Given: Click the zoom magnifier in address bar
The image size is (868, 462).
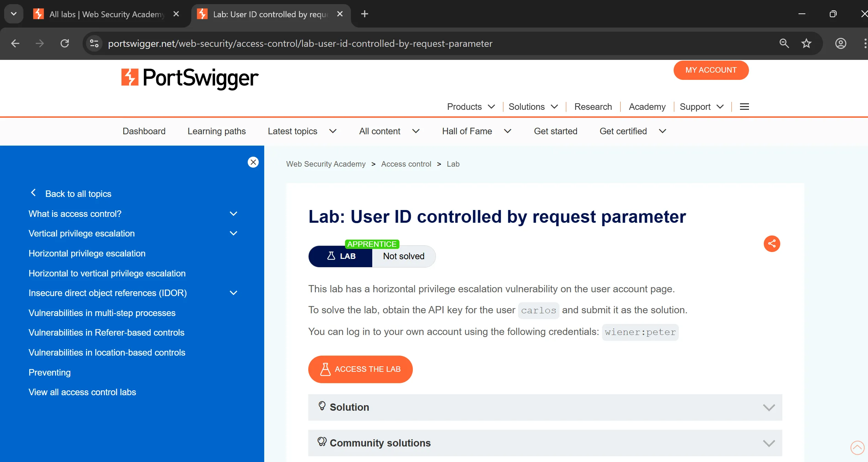Looking at the screenshot, I should tap(784, 43).
